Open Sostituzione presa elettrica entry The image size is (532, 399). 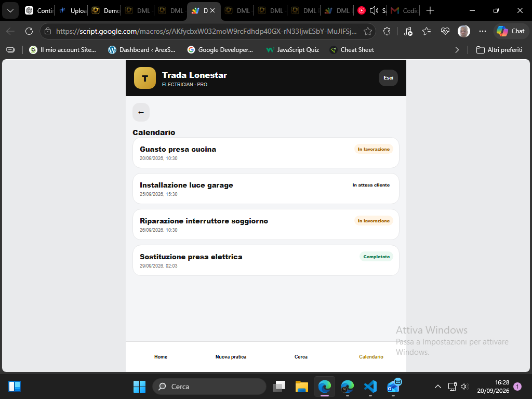tap(265, 260)
